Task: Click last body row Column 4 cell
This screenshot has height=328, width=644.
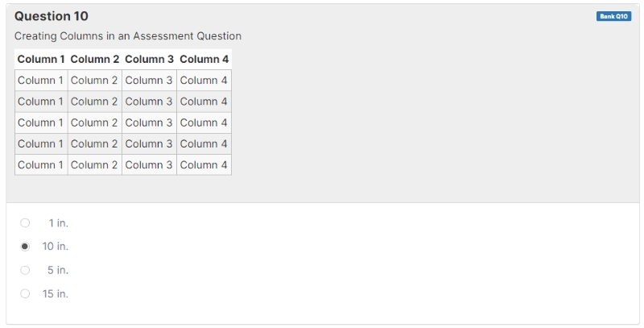Action: [204, 164]
